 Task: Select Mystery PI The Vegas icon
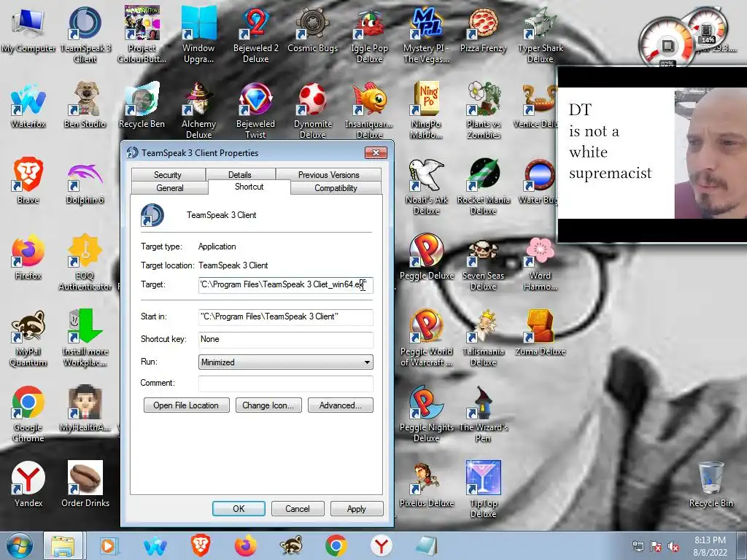tap(426, 34)
